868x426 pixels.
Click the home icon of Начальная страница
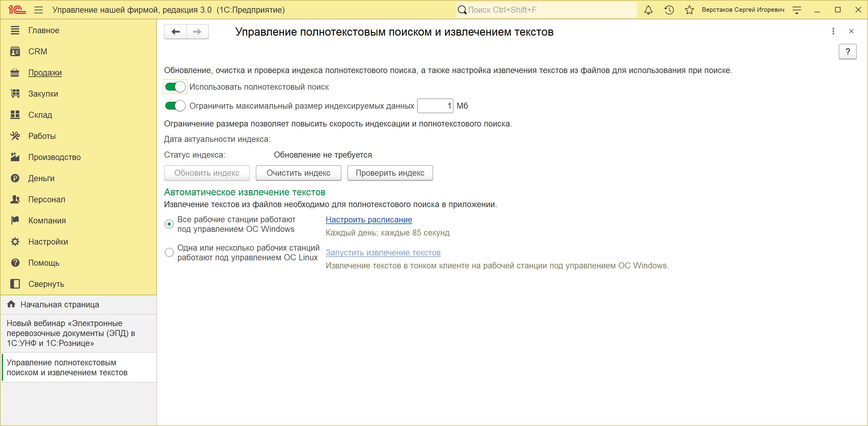pos(11,304)
